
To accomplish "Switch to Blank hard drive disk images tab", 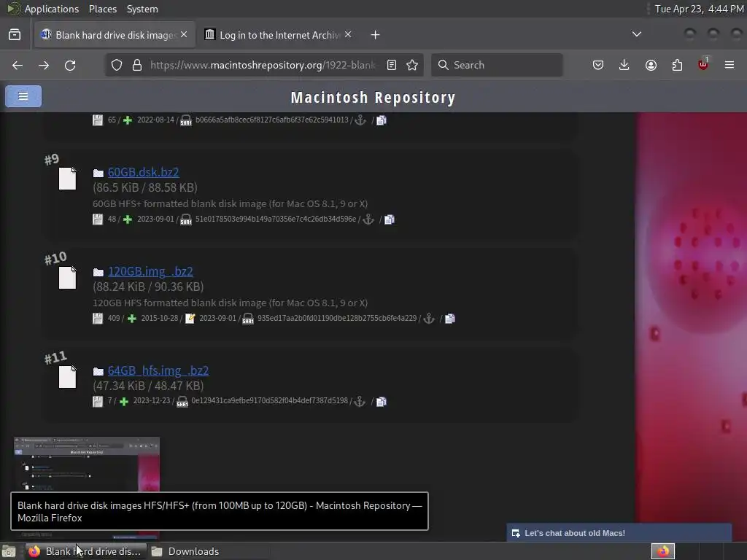I will pos(115,35).
